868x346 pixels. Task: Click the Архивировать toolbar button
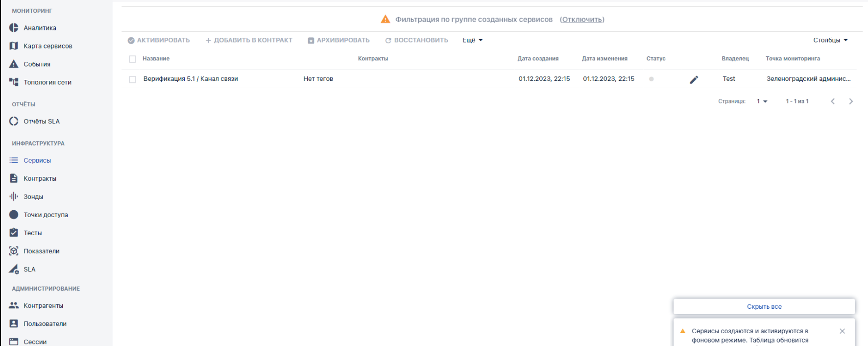click(338, 40)
